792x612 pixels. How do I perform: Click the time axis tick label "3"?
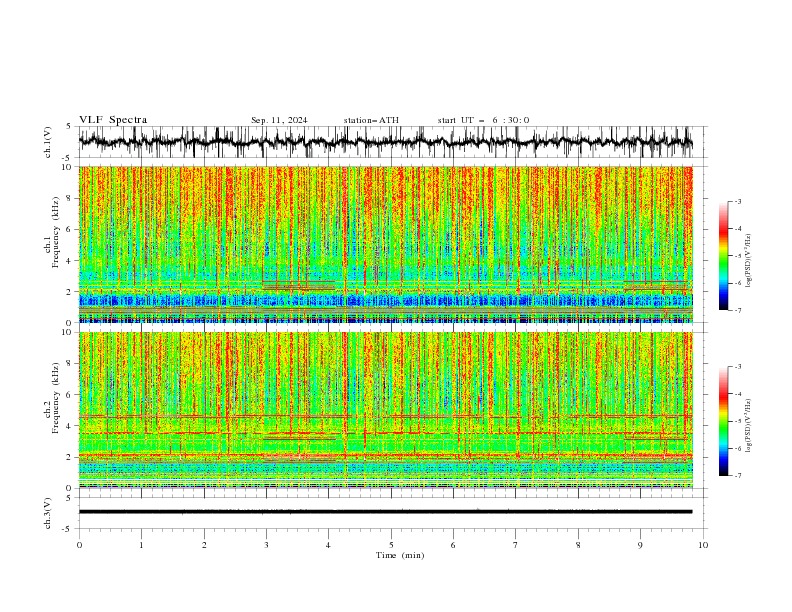coord(267,545)
